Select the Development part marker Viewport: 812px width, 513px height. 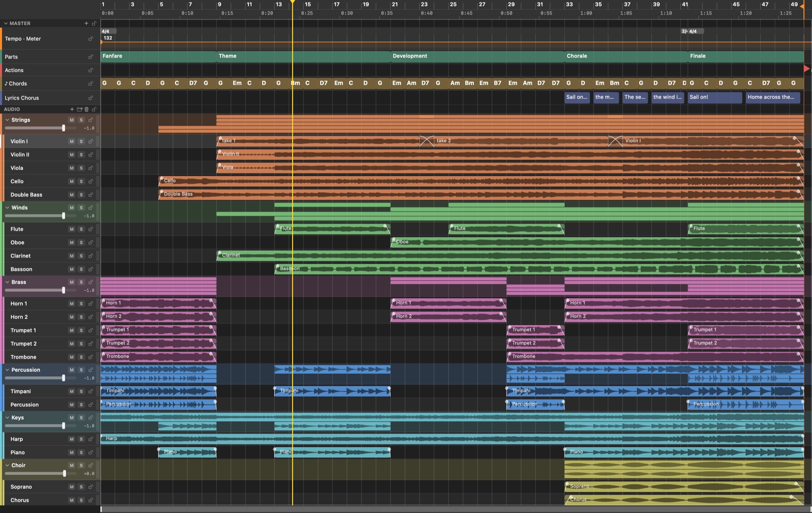click(477, 56)
